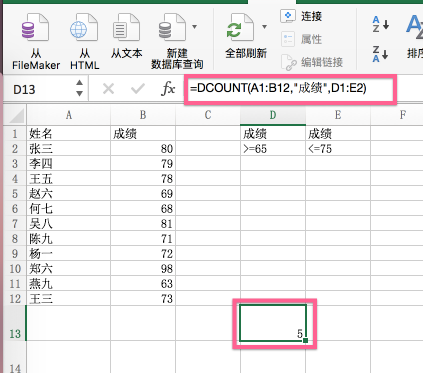Click cell A4 containing 王五

click(68, 178)
